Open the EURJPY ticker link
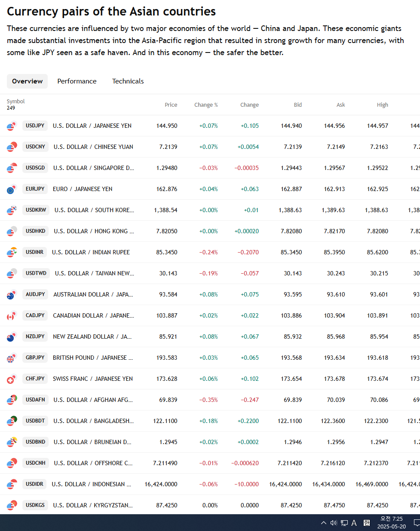Viewport: 420px width, 531px height. pos(35,189)
